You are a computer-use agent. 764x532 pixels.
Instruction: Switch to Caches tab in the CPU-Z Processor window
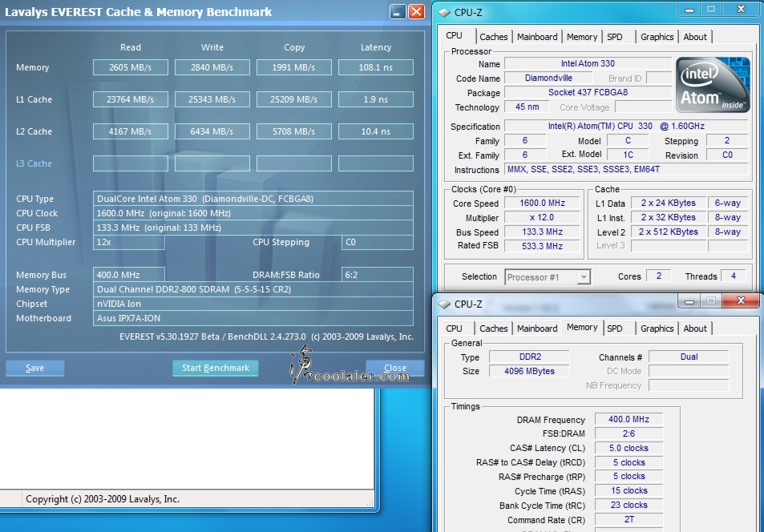pyautogui.click(x=493, y=37)
